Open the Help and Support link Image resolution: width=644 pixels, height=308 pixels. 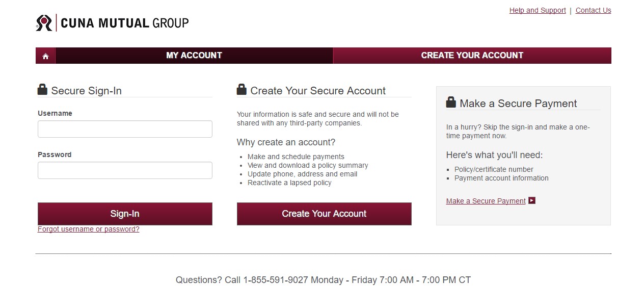point(537,10)
